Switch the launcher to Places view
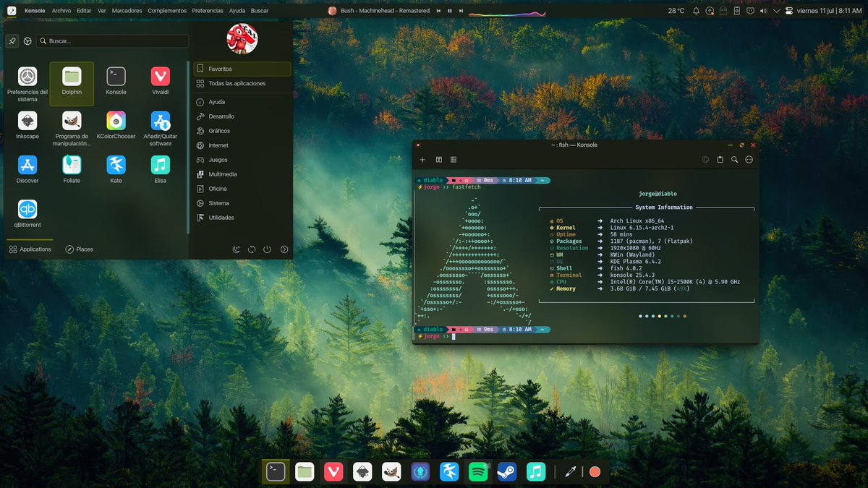 pos(80,249)
